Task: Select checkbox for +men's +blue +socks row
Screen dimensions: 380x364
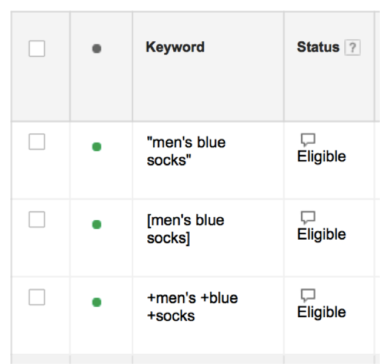Action: click(37, 297)
